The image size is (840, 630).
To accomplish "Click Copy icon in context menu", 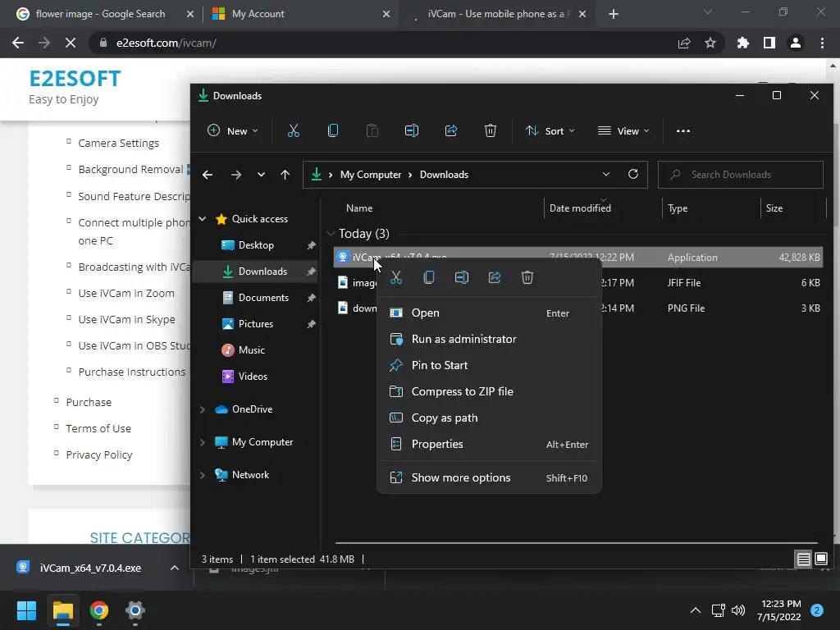I will point(428,277).
